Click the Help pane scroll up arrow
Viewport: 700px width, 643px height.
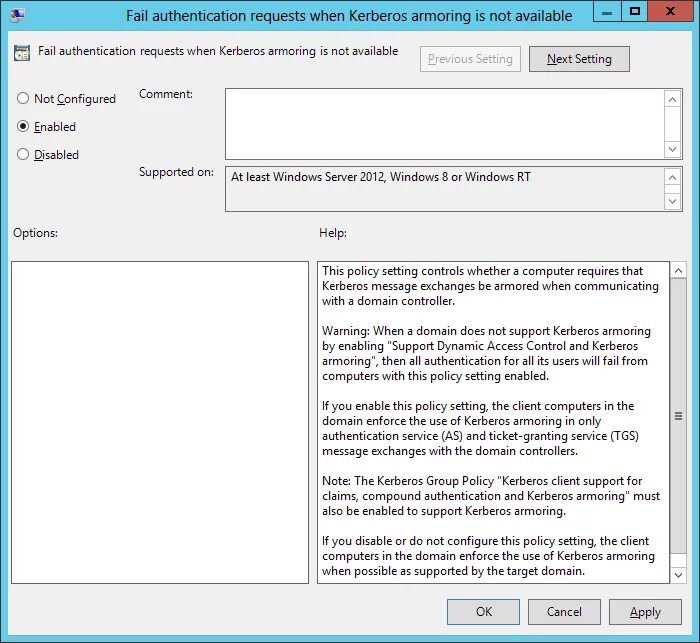coord(678,271)
